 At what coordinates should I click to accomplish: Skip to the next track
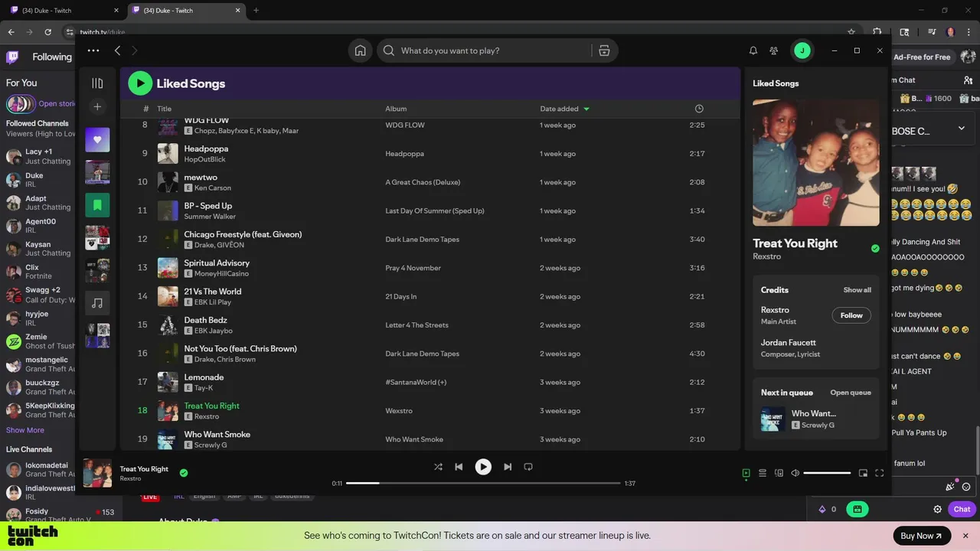pos(508,467)
